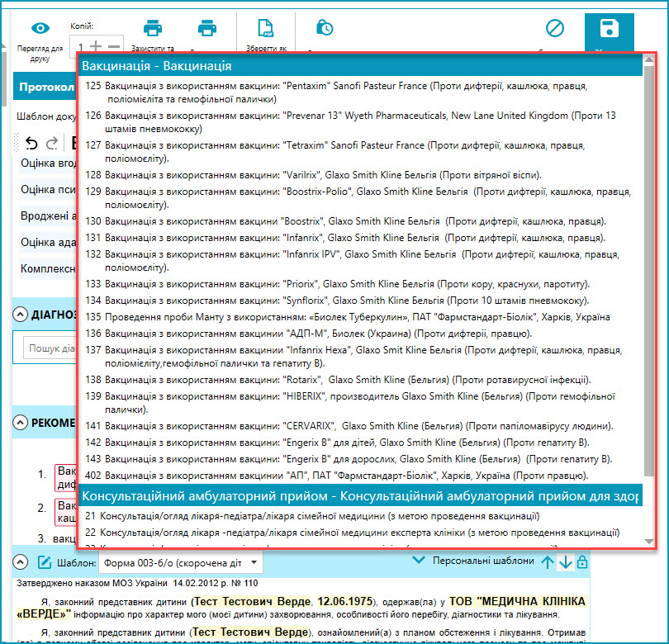Select item 132 Infanrix IPV vaccination

(x=361, y=261)
